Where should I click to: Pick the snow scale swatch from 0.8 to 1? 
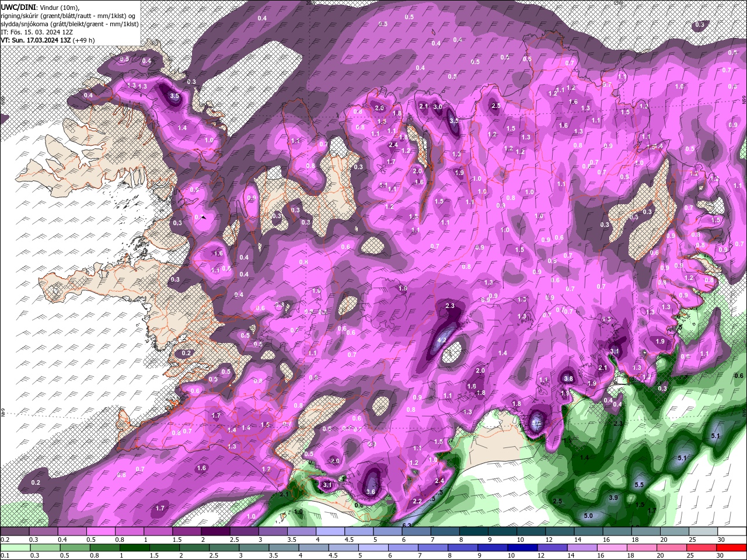coord(129,531)
